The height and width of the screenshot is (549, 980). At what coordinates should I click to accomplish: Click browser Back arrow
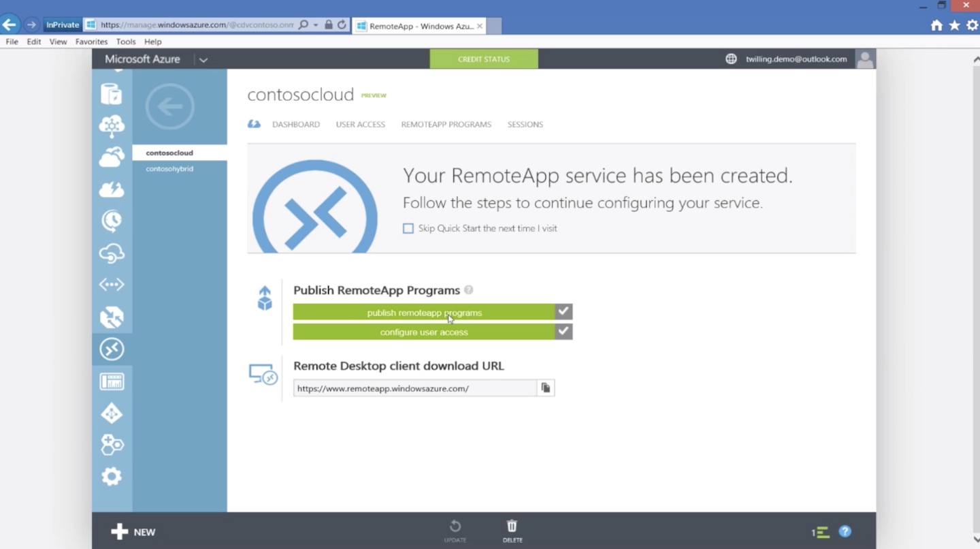click(x=10, y=25)
